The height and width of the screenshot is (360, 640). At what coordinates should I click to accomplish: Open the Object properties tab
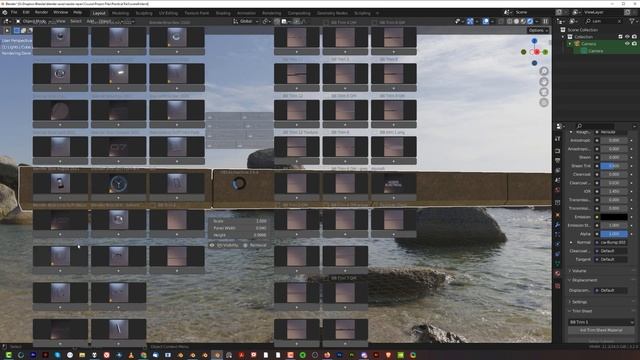coord(558,215)
